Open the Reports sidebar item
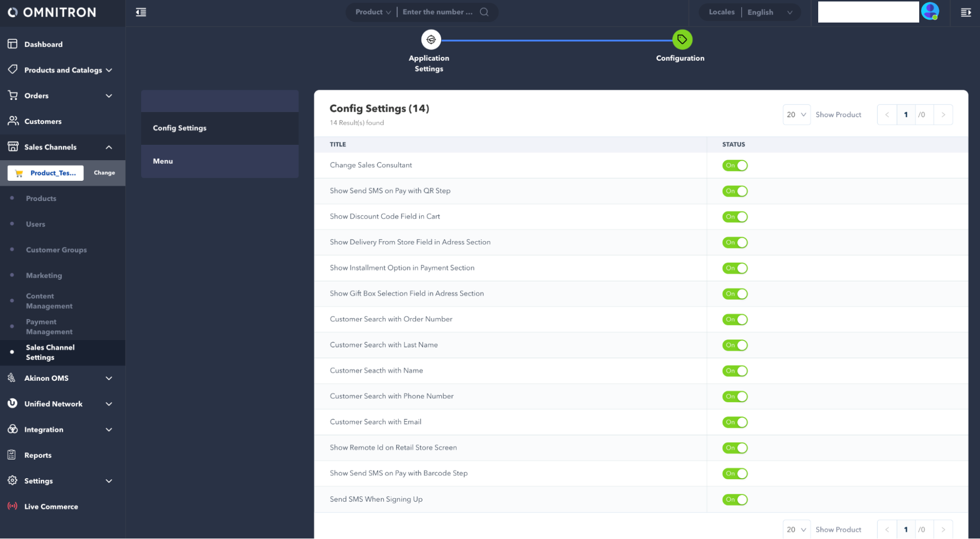 pos(38,455)
